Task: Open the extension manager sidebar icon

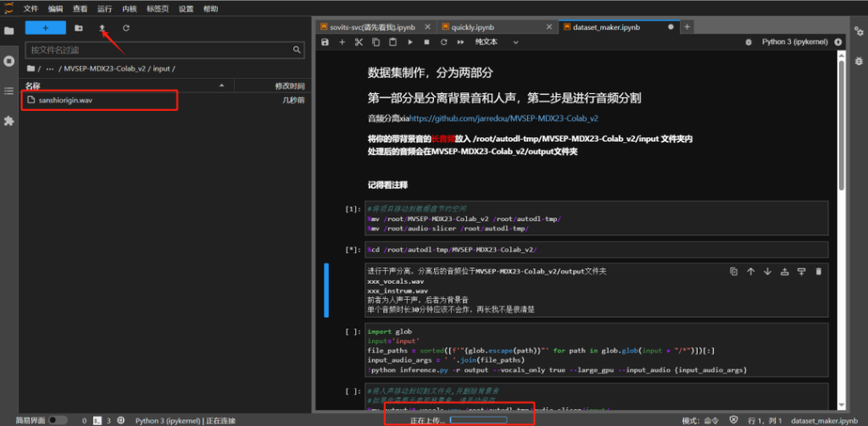Action: coord(9,120)
